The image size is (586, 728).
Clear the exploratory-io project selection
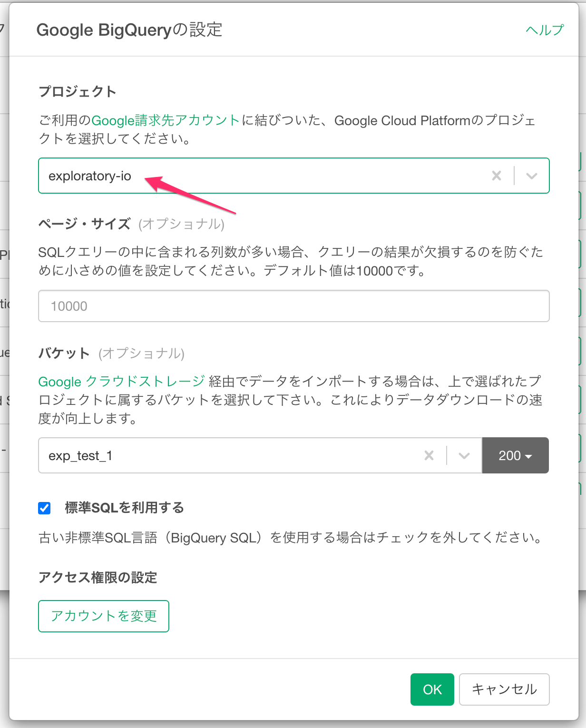497,176
